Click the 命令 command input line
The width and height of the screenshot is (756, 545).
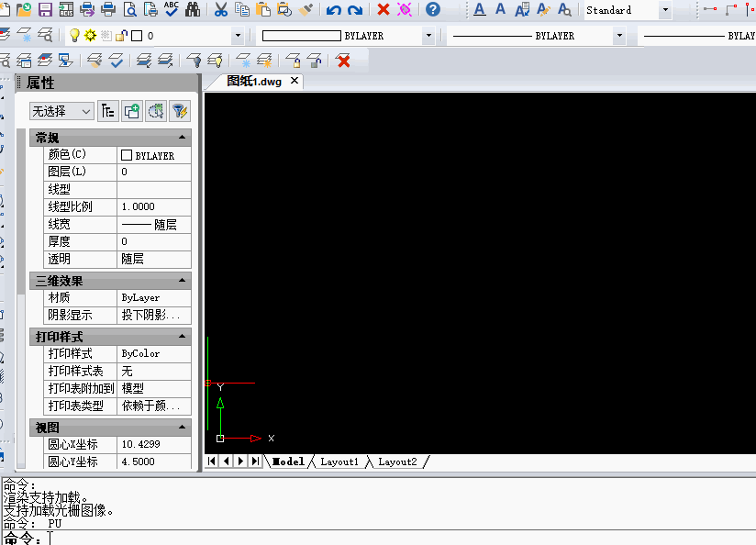pyautogui.click(x=378, y=539)
